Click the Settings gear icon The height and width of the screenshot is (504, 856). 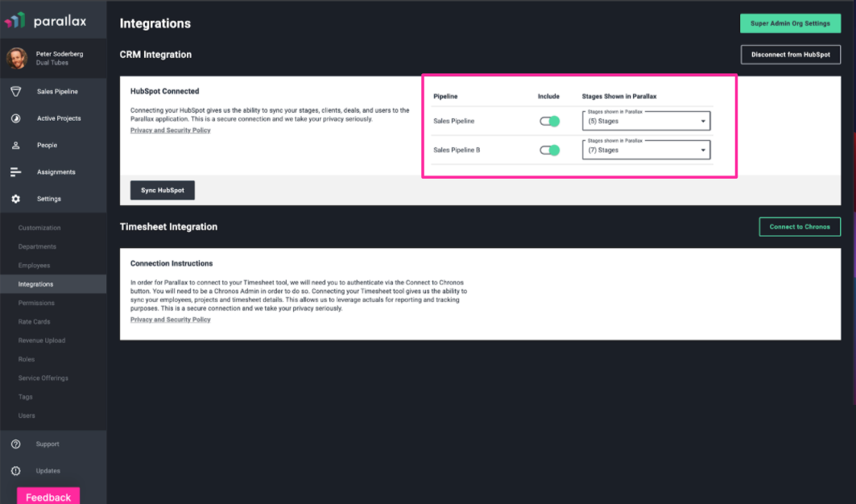coord(16,199)
